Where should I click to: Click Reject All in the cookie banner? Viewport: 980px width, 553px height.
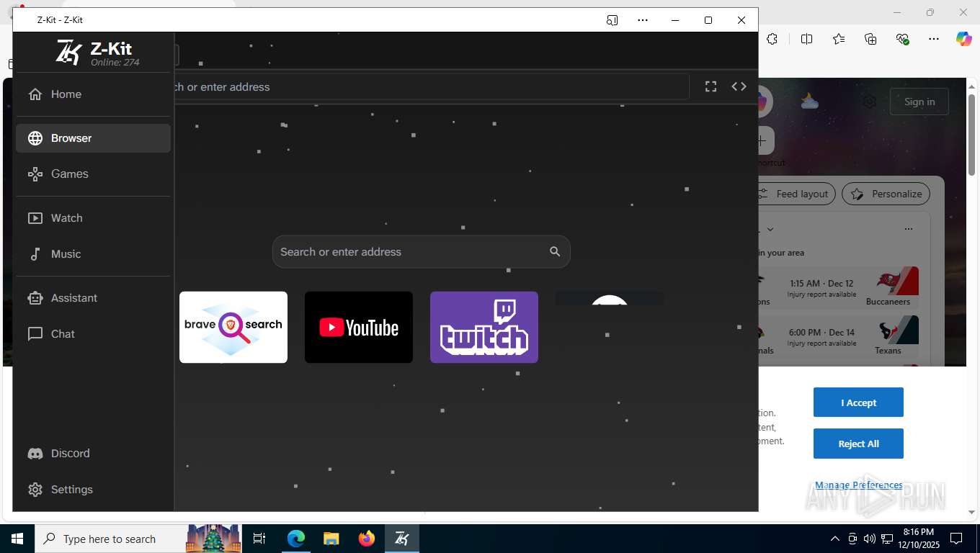pos(858,444)
